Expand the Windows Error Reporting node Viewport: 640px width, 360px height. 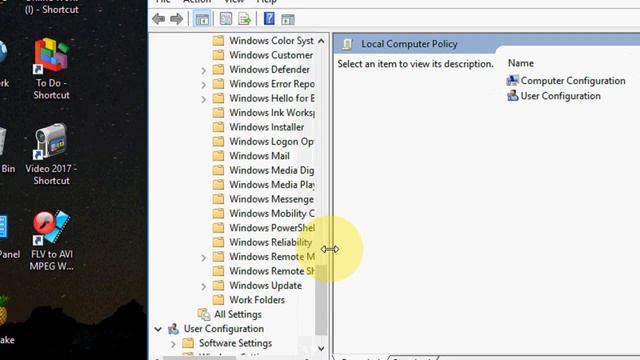tap(203, 84)
